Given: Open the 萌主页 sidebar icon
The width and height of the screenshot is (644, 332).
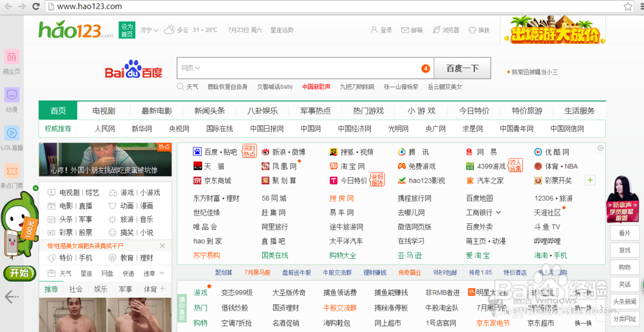Looking at the screenshot, I should (12, 57).
